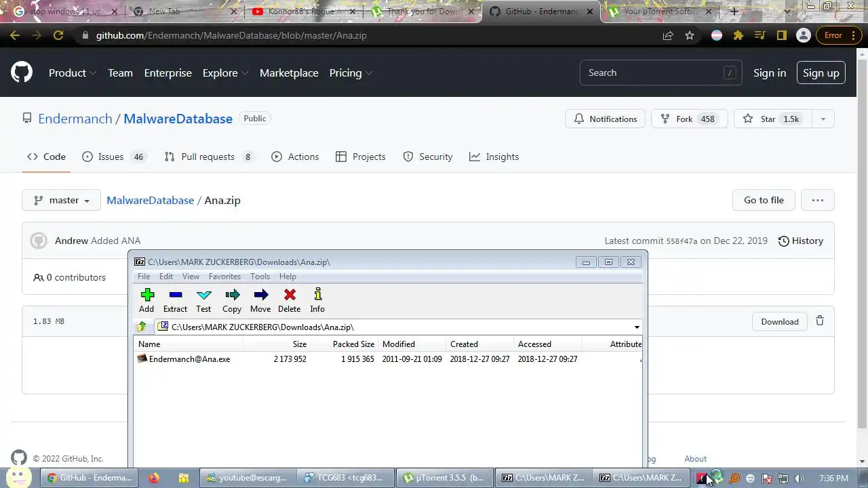Image resolution: width=868 pixels, height=488 pixels.
Task: Click the volume speaker icon in tray
Action: (800, 479)
